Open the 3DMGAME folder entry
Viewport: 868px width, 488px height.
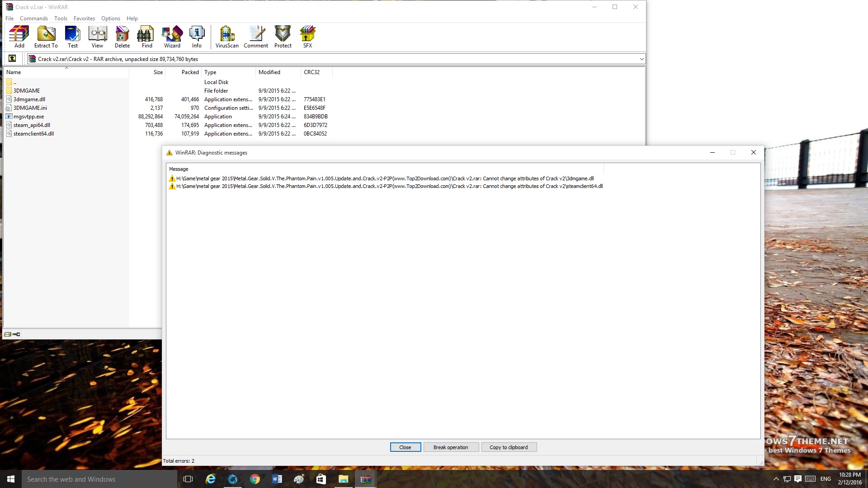coord(26,91)
